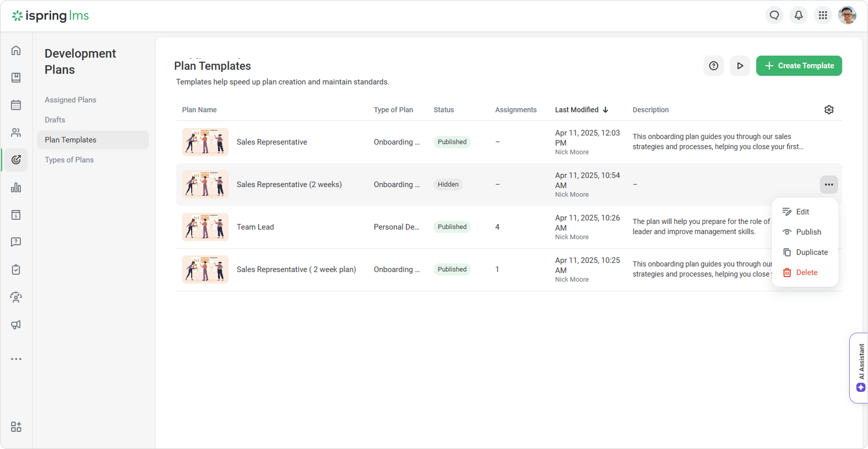Image resolution: width=868 pixels, height=449 pixels.
Task: Open the calendar icon in sidebar
Action: tap(16, 105)
